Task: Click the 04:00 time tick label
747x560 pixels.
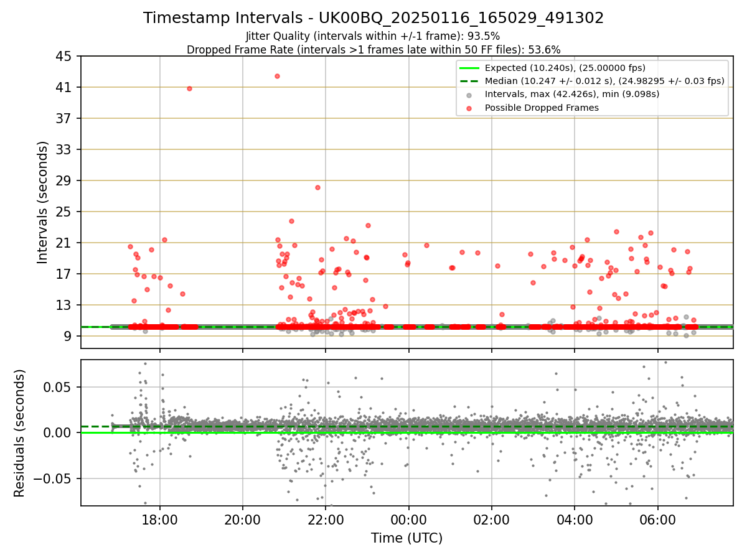Action: 575,520
